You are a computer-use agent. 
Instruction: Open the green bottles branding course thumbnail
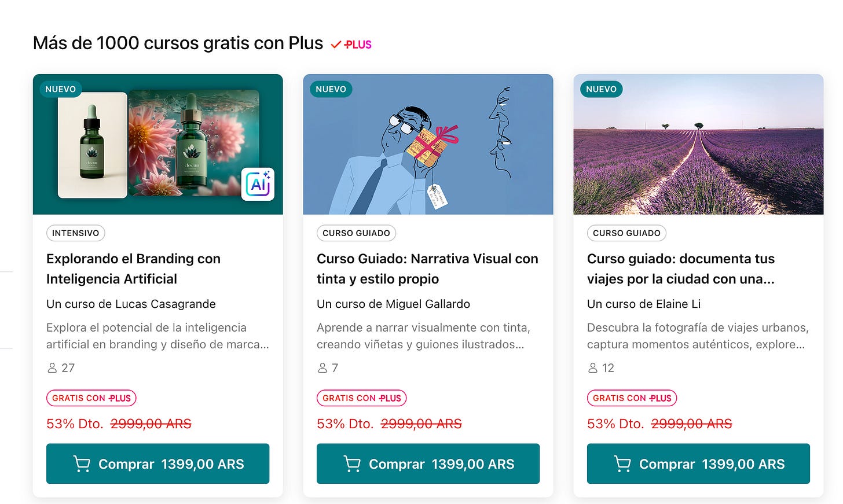(158, 144)
